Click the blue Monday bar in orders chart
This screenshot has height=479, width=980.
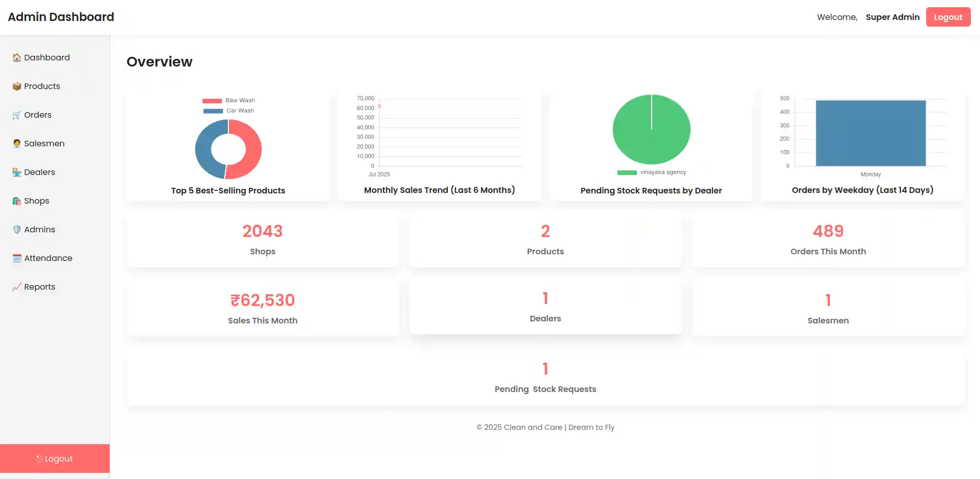click(x=870, y=133)
